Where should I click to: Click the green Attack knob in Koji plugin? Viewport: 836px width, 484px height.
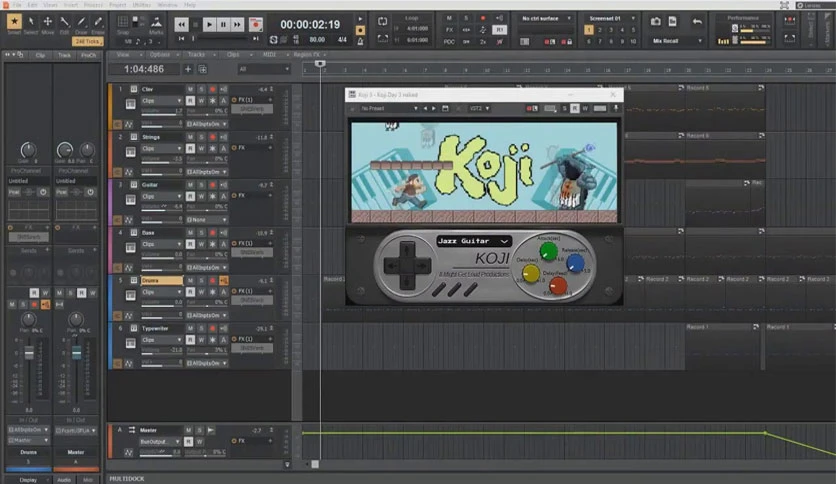(x=548, y=251)
